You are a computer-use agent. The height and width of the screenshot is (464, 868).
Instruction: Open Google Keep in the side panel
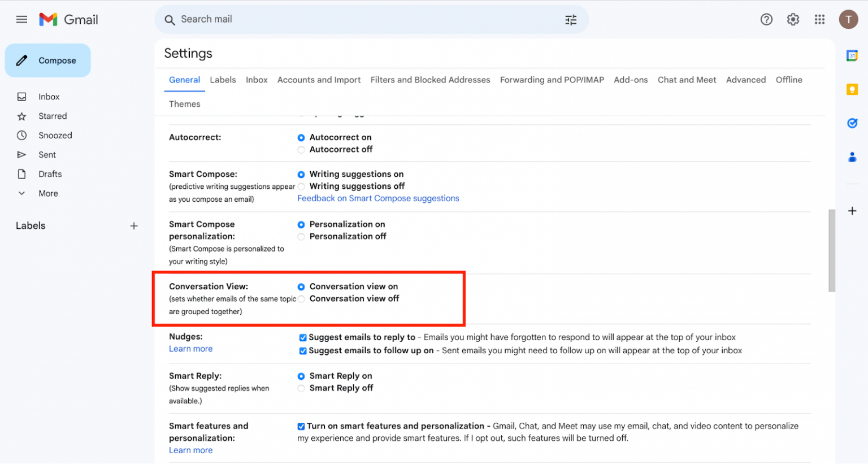pyautogui.click(x=852, y=89)
